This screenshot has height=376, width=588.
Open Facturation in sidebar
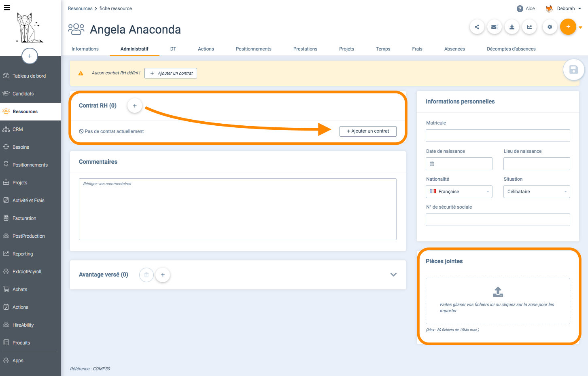pos(30,218)
